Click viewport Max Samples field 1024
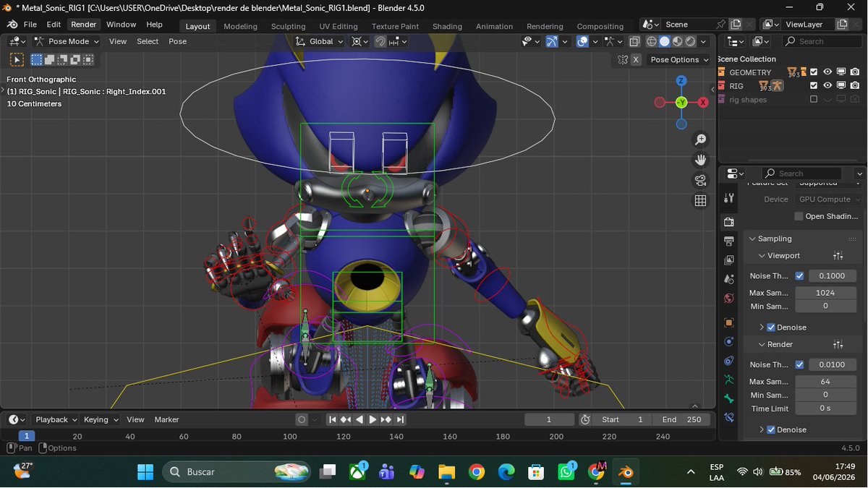 (825, 293)
